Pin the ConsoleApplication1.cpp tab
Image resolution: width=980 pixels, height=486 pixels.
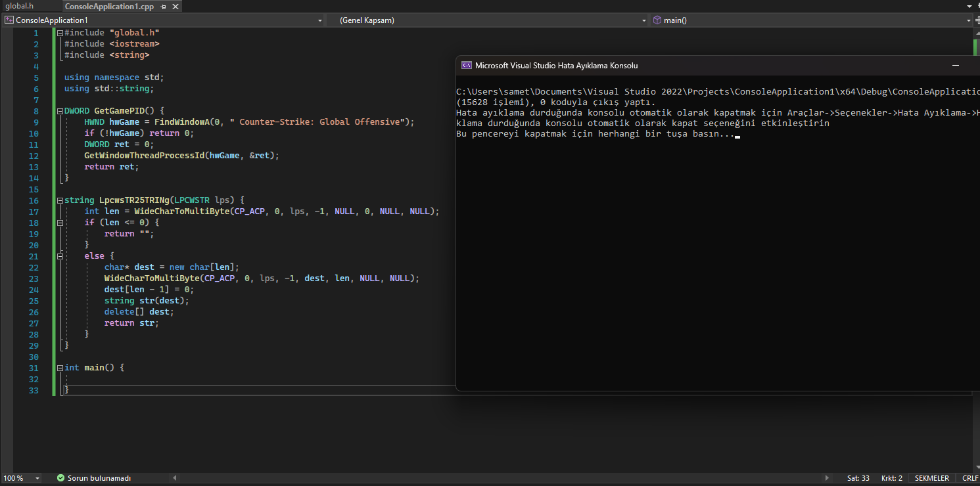click(x=163, y=7)
